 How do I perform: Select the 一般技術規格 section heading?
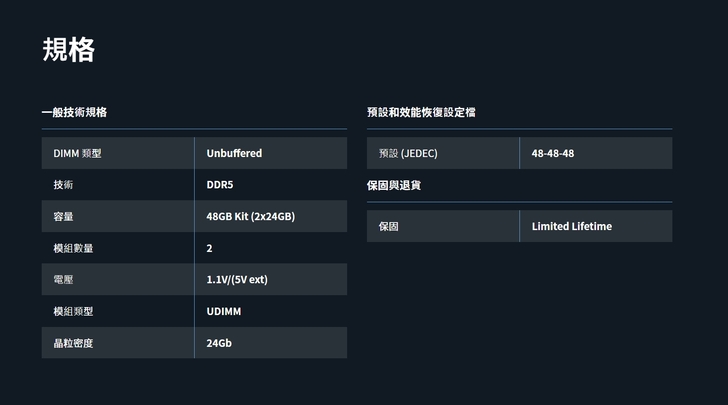point(74,112)
